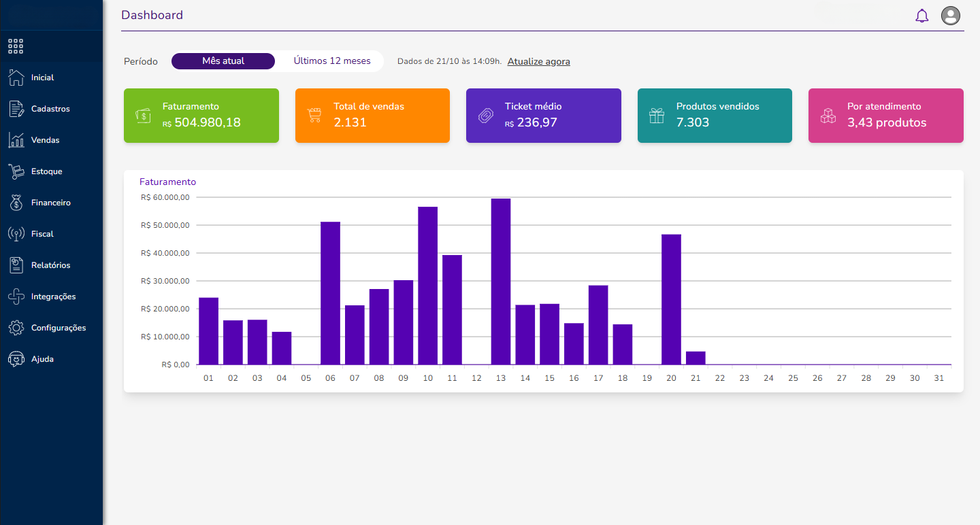Screen dimensions: 980x525
Task: Open the Configurações settings
Action: tap(58, 328)
